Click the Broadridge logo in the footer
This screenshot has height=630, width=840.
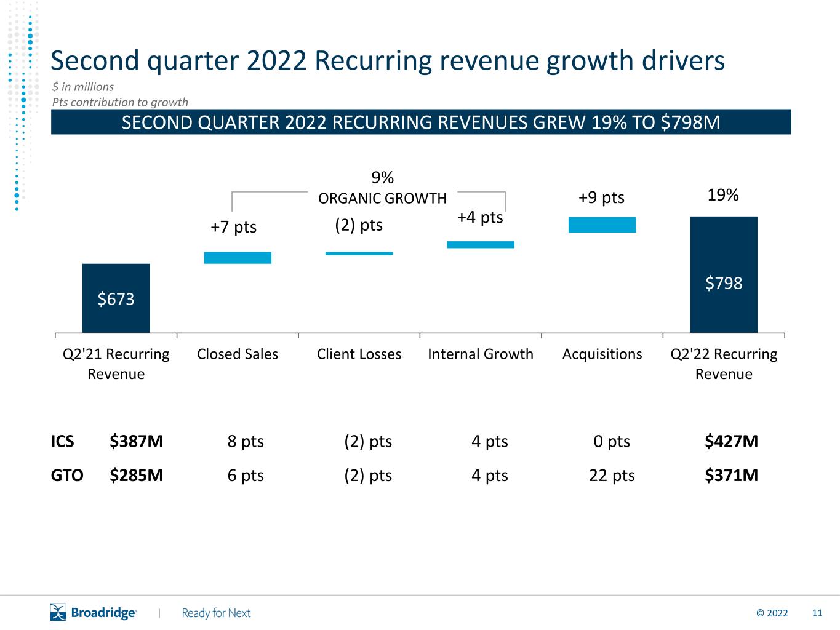pyautogui.click(x=94, y=613)
